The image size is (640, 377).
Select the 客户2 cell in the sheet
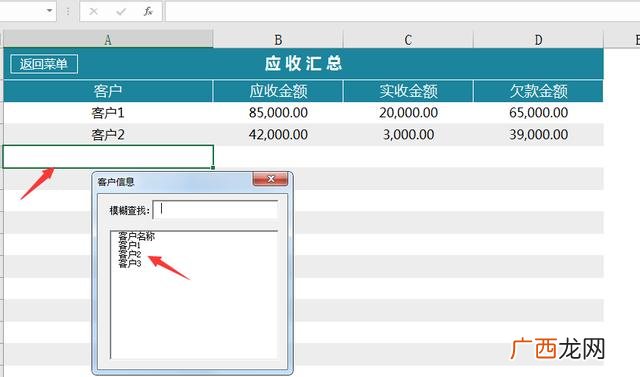tap(108, 135)
